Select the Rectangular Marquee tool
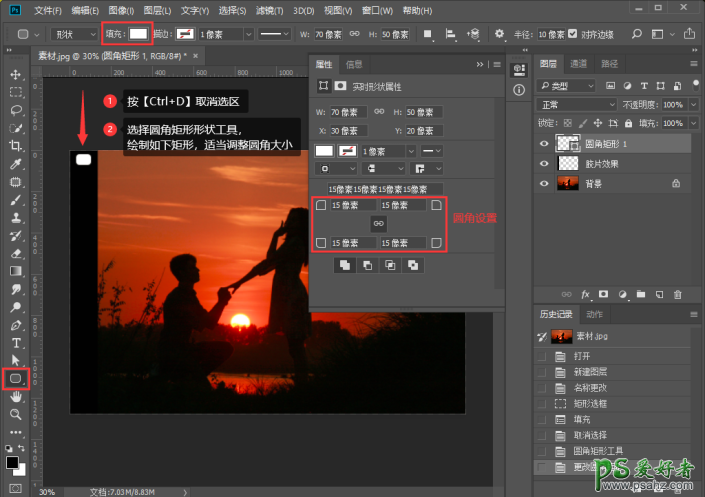This screenshot has width=705, height=497. [x=16, y=92]
